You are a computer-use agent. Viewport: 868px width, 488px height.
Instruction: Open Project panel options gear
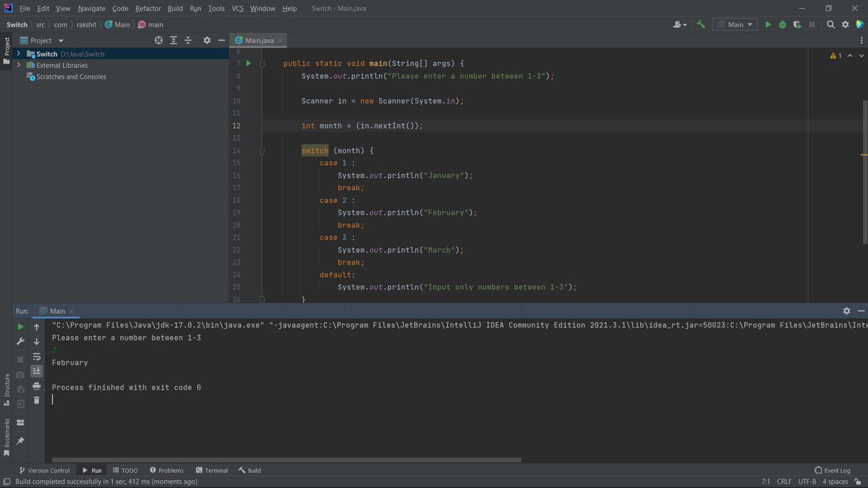click(x=206, y=40)
